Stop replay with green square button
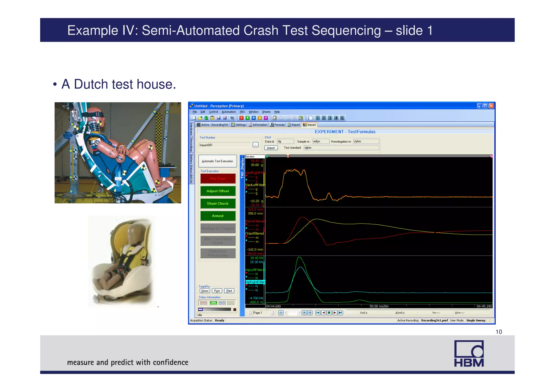 click(329, 313)
